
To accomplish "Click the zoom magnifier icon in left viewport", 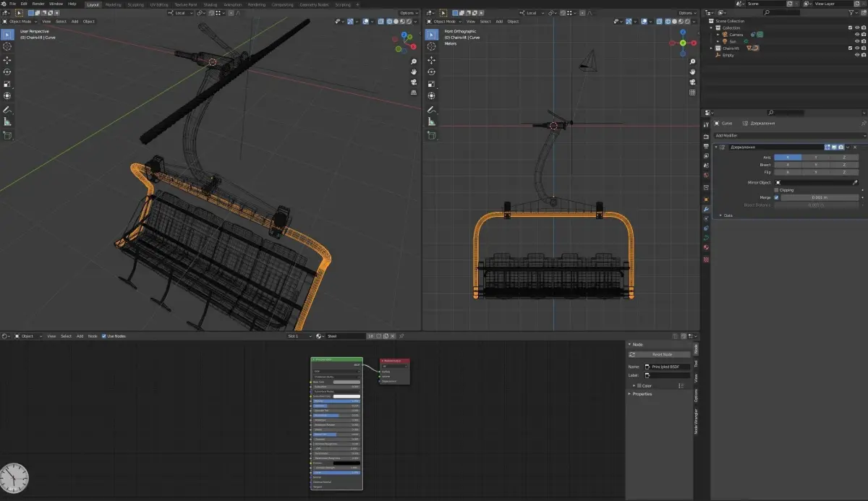I will 414,61.
